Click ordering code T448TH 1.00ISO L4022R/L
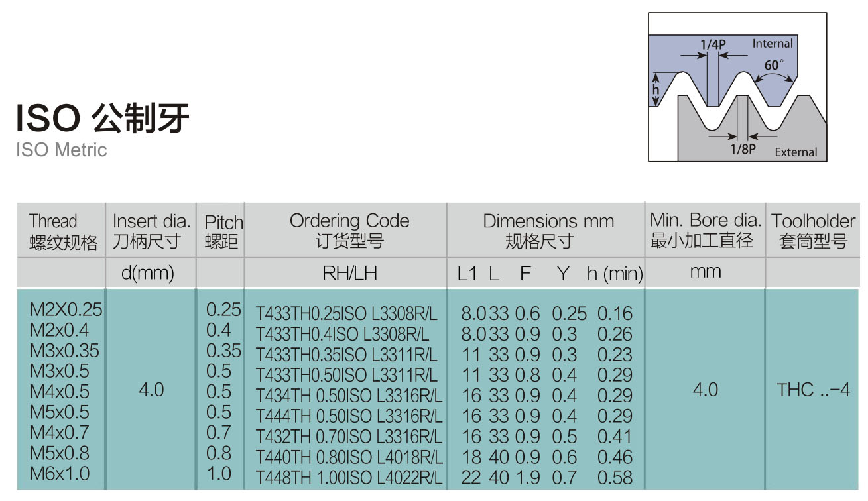 point(347,474)
